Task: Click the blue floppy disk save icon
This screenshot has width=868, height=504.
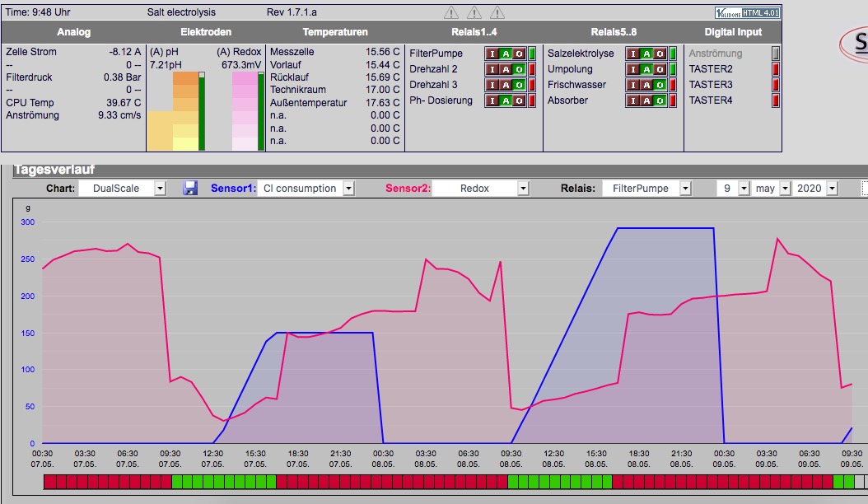Action: pos(190,189)
